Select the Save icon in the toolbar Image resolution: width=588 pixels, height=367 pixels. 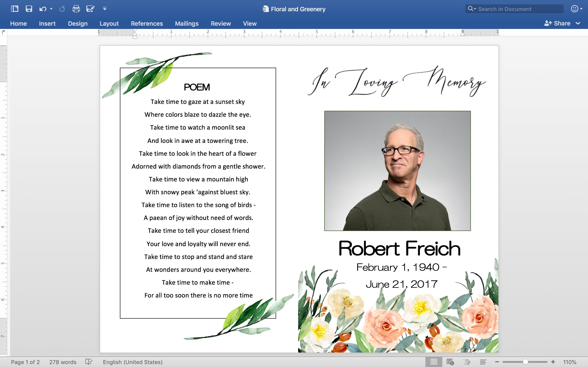click(x=29, y=8)
